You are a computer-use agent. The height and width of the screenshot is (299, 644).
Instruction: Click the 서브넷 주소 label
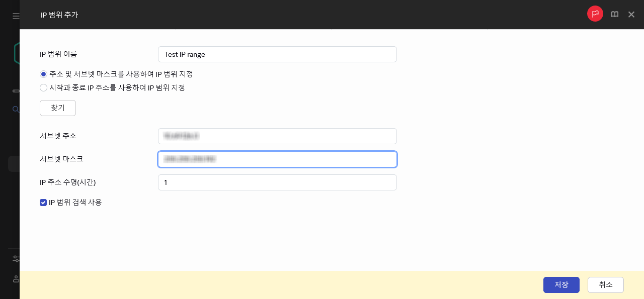pos(58,136)
